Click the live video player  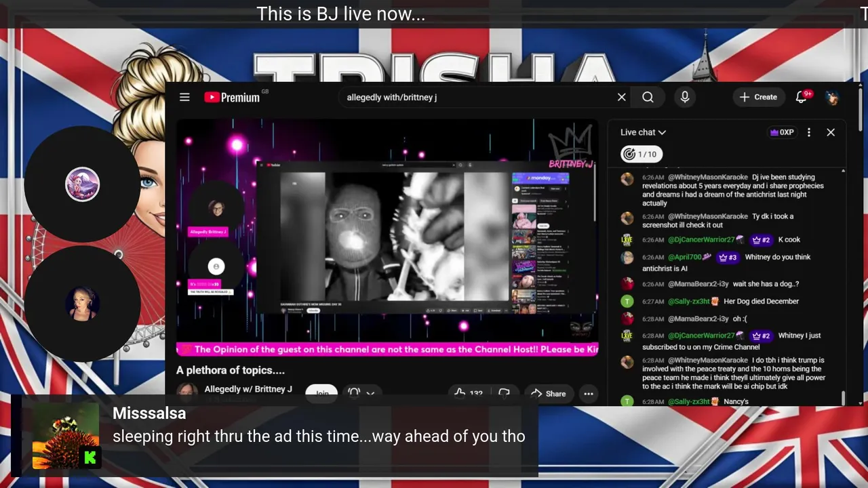[387, 237]
